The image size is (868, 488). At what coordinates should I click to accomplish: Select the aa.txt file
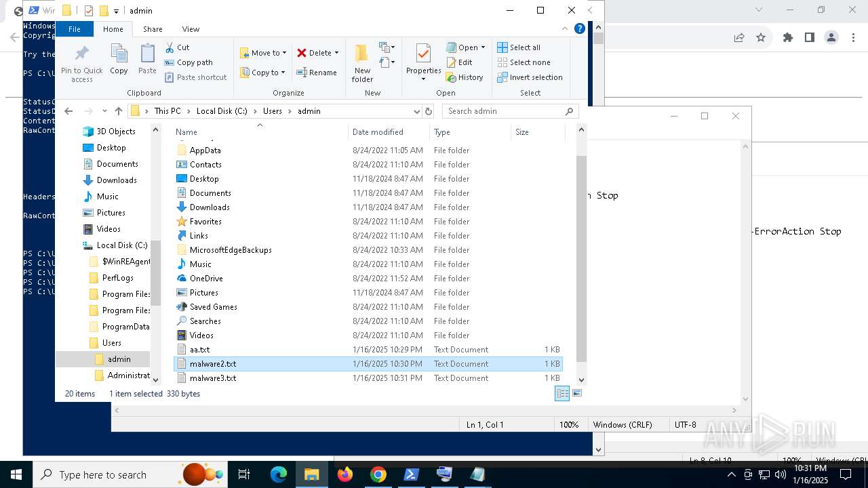368,350
